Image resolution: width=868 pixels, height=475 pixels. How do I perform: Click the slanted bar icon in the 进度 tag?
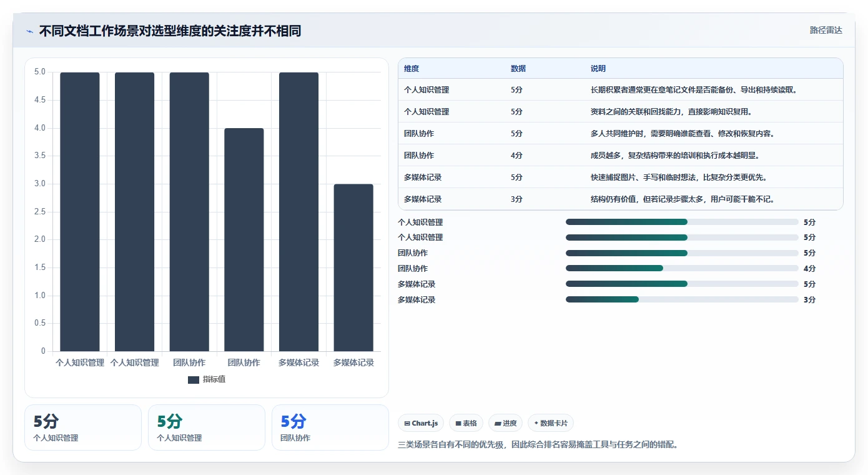(x=498, y=423)
